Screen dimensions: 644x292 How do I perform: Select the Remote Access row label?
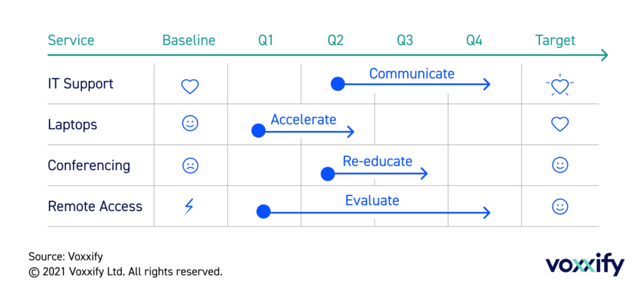pos(95,207)
